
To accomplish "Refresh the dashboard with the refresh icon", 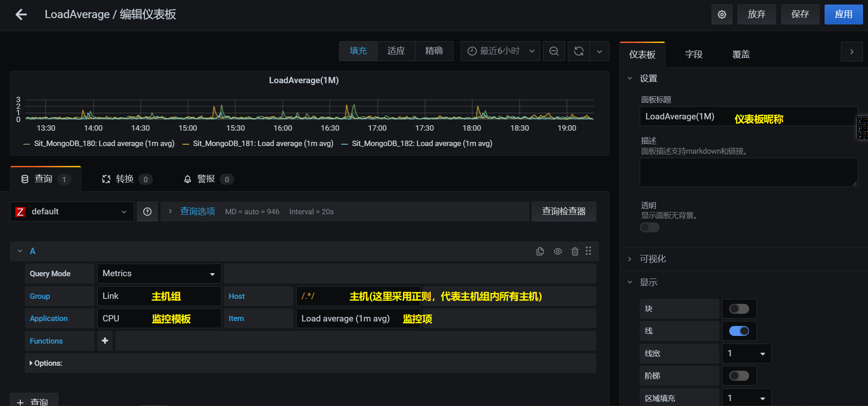I will pyautogui.click(x=579, y=51).
